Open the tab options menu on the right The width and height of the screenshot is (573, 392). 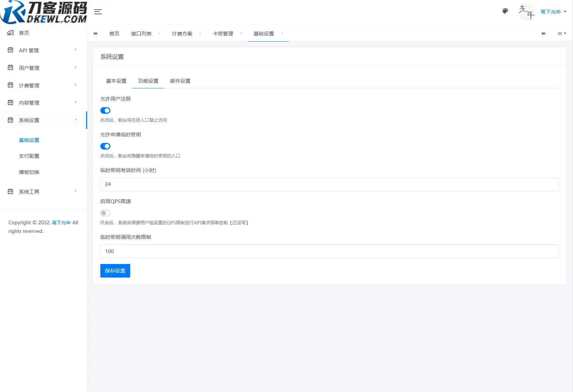(x=561, y=33)
